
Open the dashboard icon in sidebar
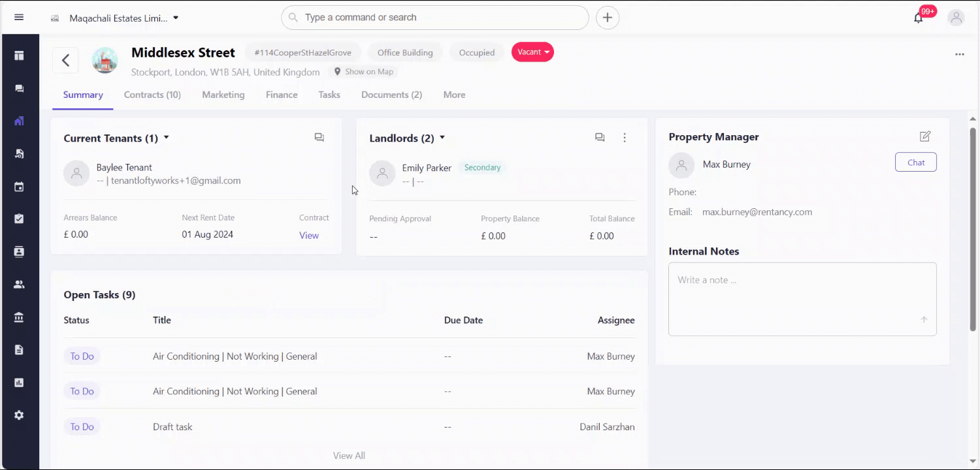pos(19,55)
